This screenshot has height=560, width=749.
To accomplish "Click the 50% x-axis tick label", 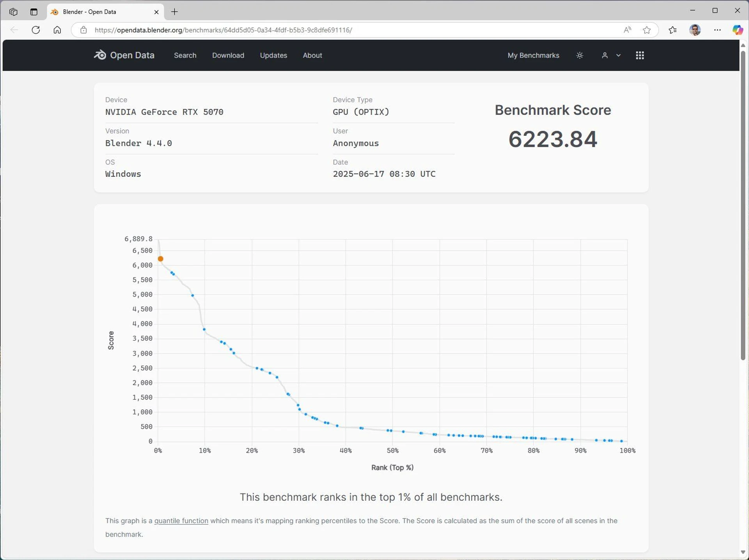I will click(x=392, y=450).
